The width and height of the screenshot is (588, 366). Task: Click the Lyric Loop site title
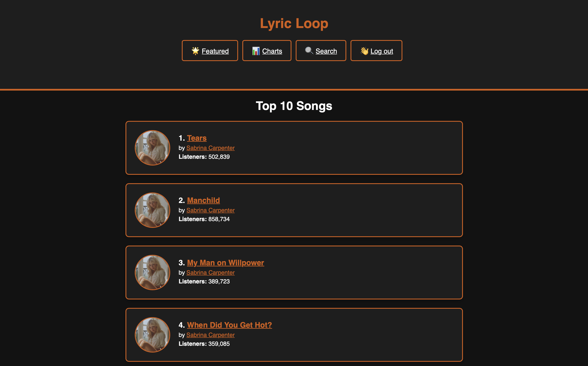294,23
